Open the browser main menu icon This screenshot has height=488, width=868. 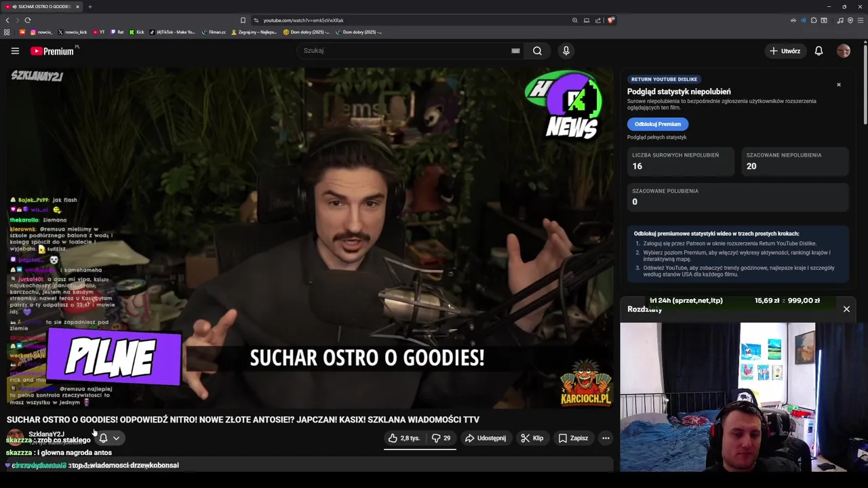[x=860, y=20]
